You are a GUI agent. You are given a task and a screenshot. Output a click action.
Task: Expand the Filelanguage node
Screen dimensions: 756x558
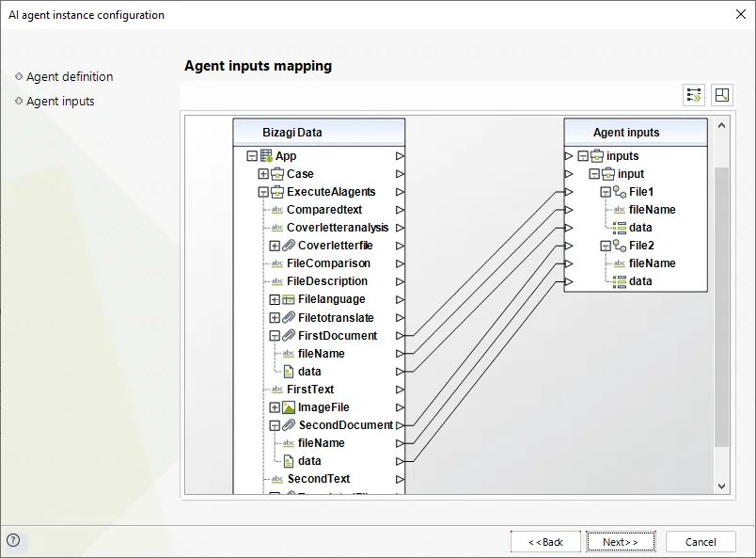[x=275, y=299]
